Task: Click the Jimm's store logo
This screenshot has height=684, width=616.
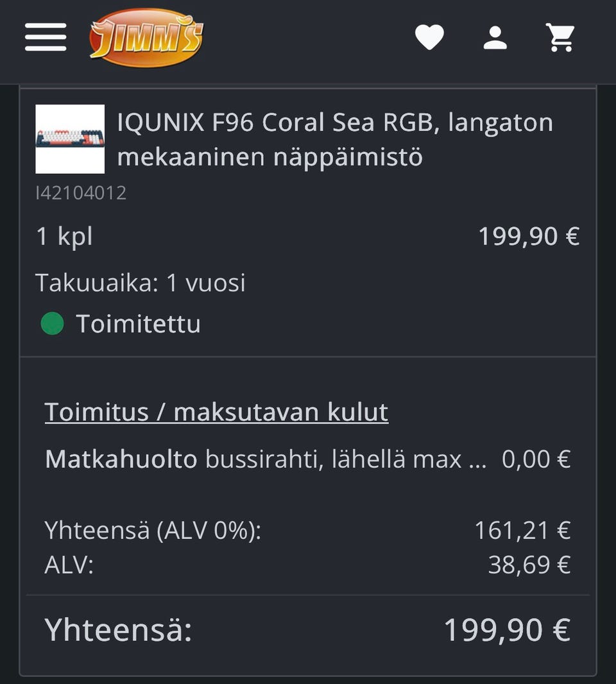Action: point(146,37)
